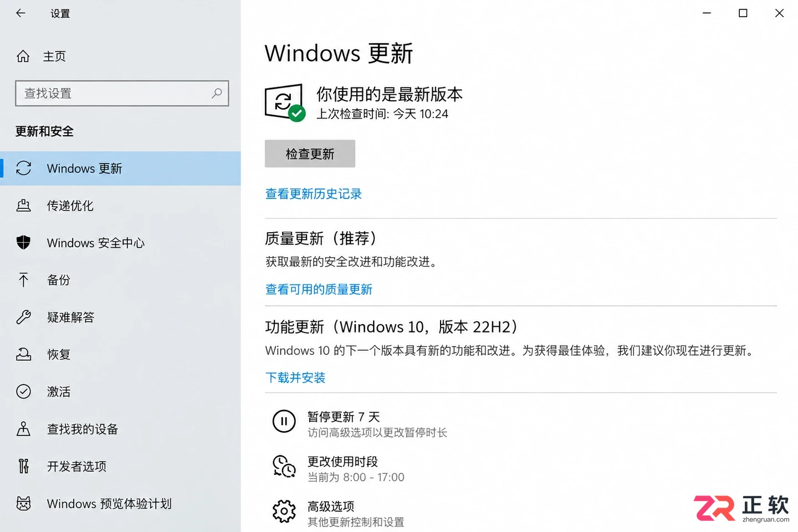Go to 主页 in Settings
798x532 pixels.
[x=54, y=56]
